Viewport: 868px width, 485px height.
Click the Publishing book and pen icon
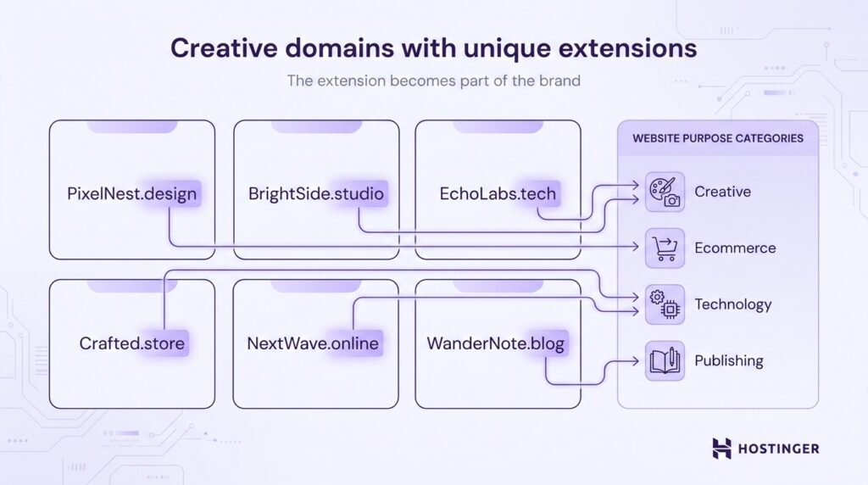pyautogui.click(x=665, y=361)
